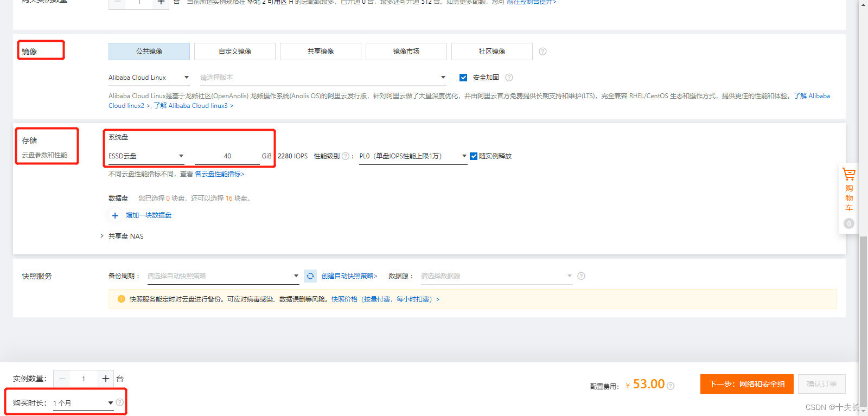Viewport: 868px width, 416px height.
Task: Click the 确认订单 button
Action: 822,384
